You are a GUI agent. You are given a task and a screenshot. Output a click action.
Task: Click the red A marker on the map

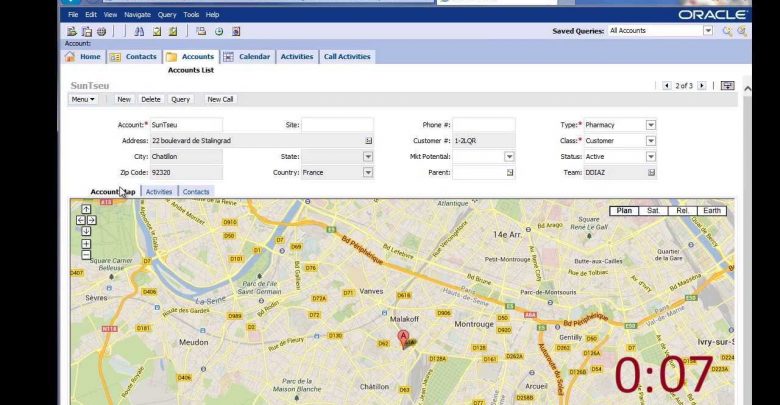click(x=403, y=339)
